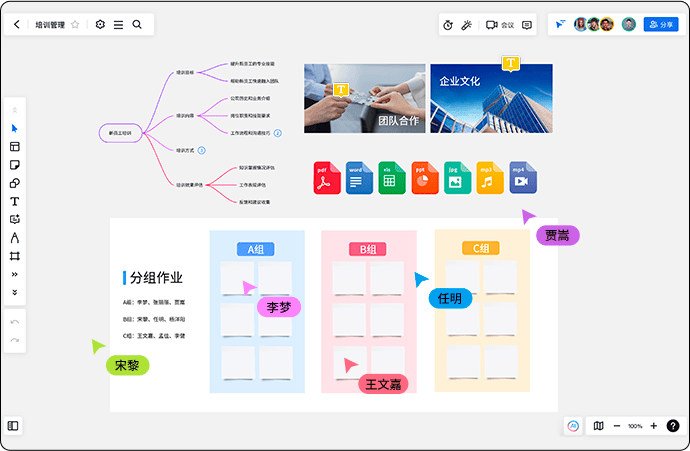
Task: Click the 分组作业 heading
Action: coord(156,278)
